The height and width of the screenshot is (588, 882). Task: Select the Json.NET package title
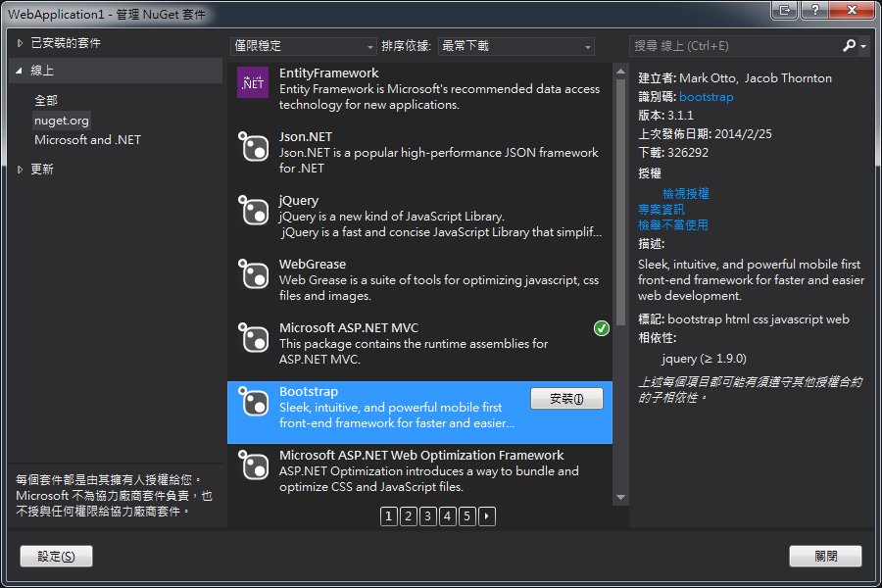click(x=306, y=137)
